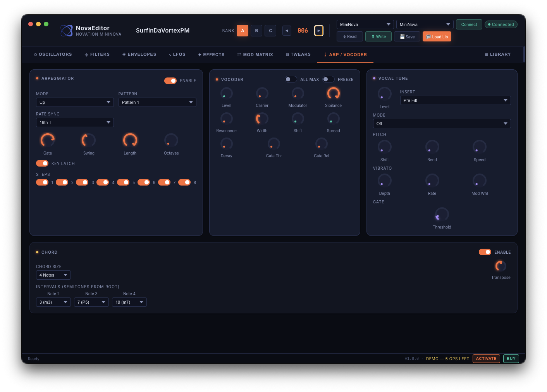The width and height of the screenshot is (547, 392).
Task: Enable the vocoder Freeze switch
Action: [x=329, y=79]
